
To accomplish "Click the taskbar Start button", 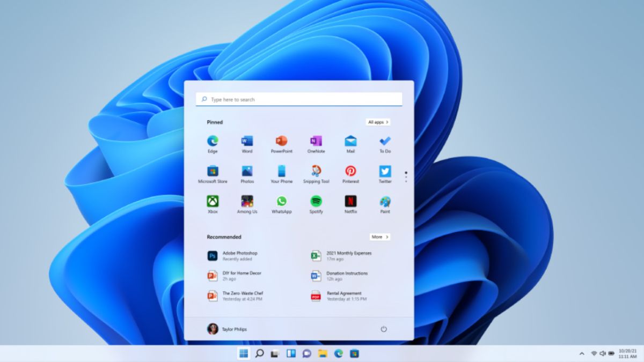I will pos(244,353).
